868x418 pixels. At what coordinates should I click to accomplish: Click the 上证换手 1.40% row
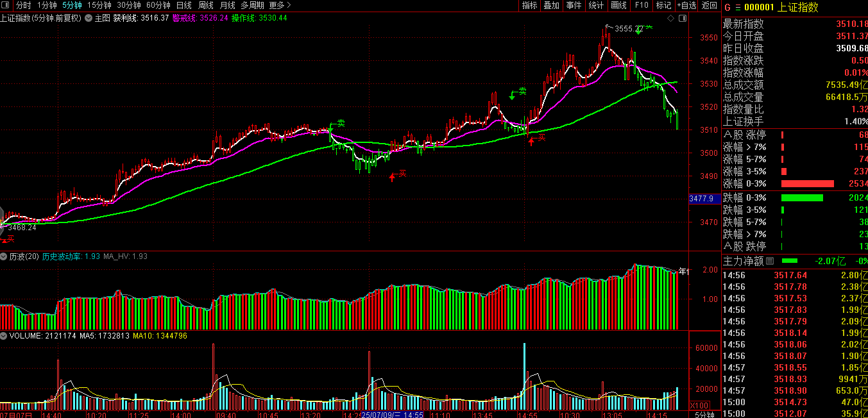click(x=796, y=121)
